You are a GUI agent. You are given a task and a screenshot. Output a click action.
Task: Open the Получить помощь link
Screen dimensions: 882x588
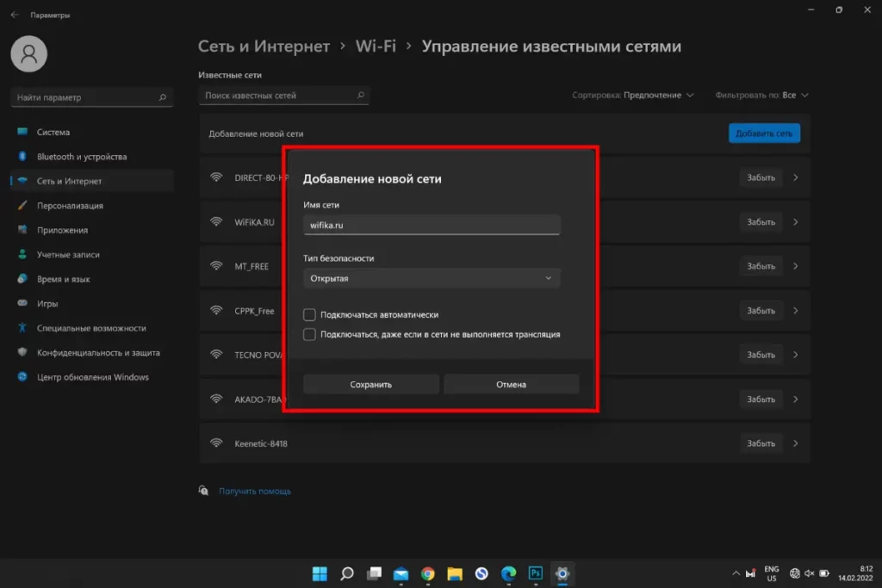pos(255,492)
